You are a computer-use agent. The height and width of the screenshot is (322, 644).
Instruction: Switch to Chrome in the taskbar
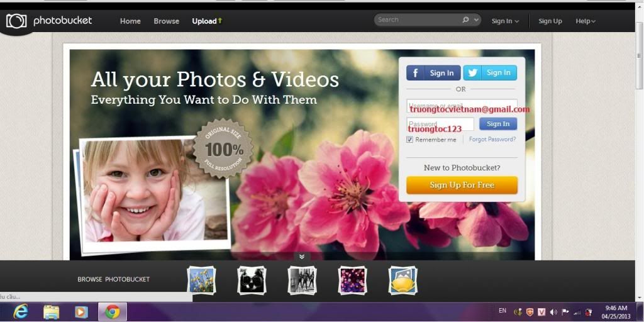click(113, 312)
